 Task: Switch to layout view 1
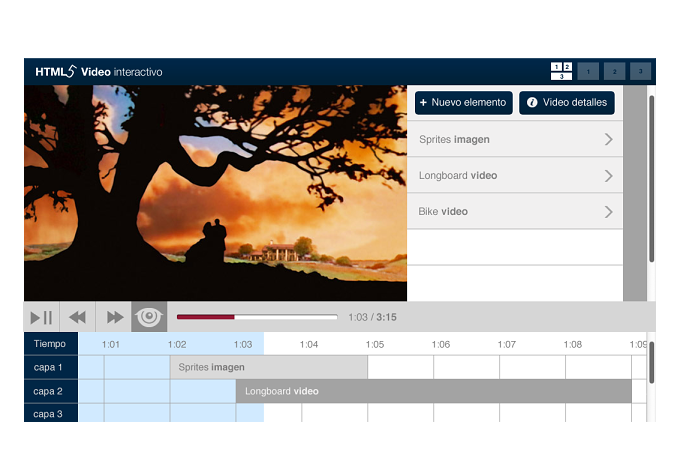[588, 72]
